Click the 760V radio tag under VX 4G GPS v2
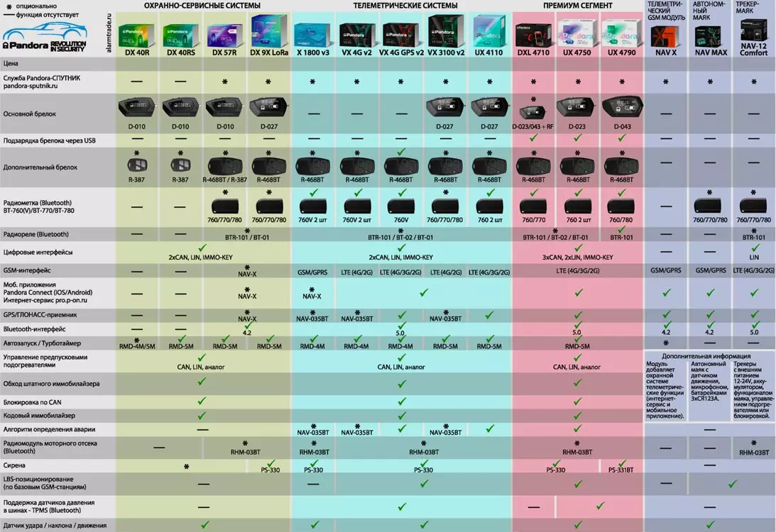The width and height of the screenshot is (776, 532). tap(401, 206)
